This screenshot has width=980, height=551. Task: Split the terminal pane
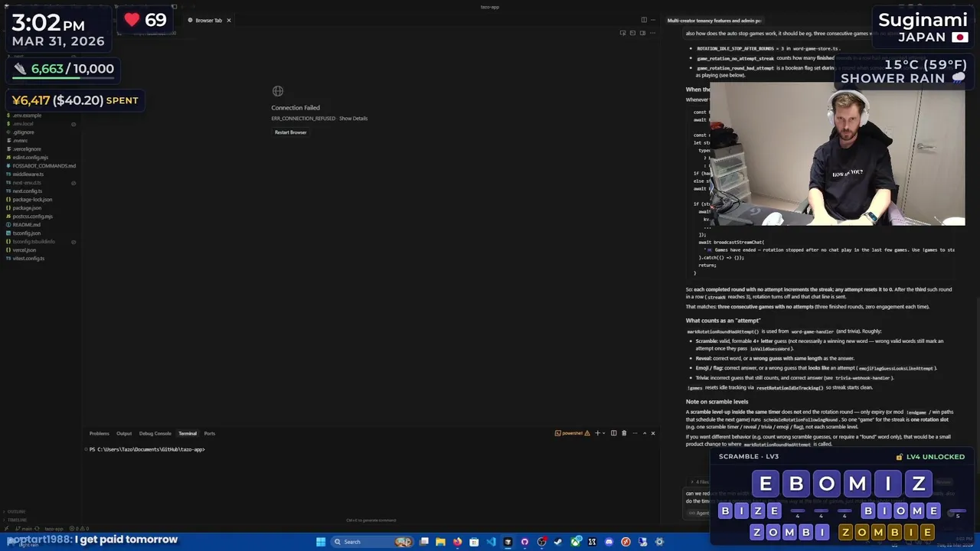pos(614,433)
